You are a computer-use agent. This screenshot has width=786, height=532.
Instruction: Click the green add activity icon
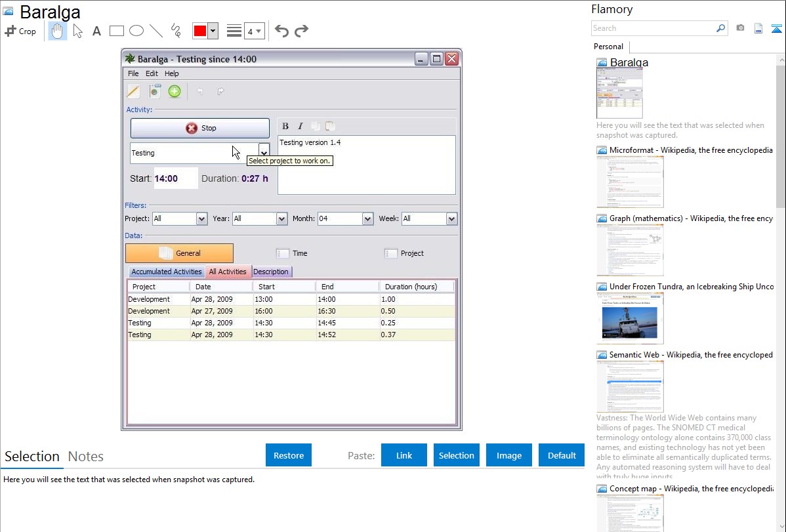[x=175, y=91]
